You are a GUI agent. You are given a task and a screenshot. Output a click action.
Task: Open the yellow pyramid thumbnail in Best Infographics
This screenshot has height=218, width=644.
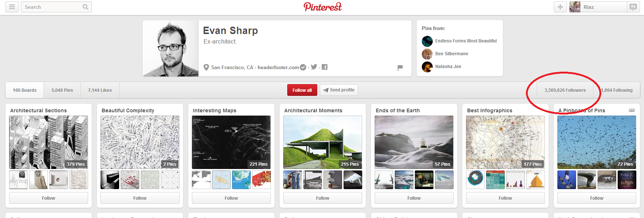click(535, 180)
